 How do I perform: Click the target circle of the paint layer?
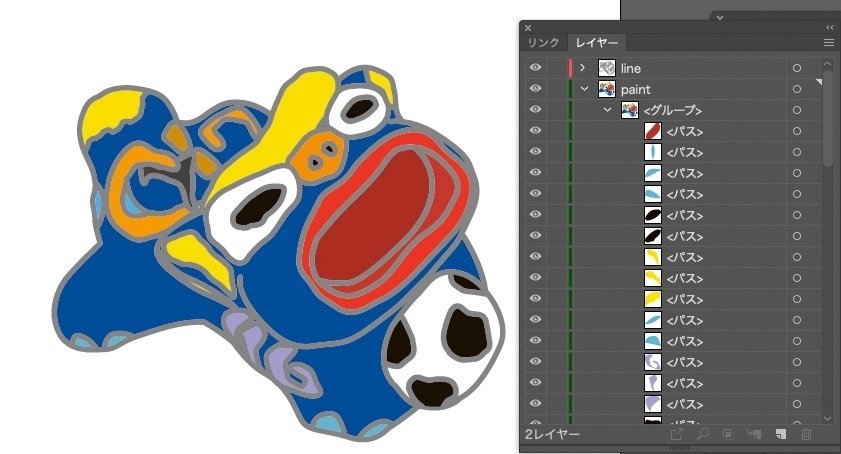click(797, 89)
